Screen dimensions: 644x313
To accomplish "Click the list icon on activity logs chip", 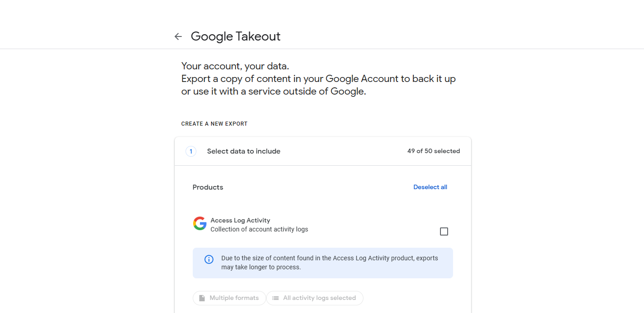I will (276, 298).
